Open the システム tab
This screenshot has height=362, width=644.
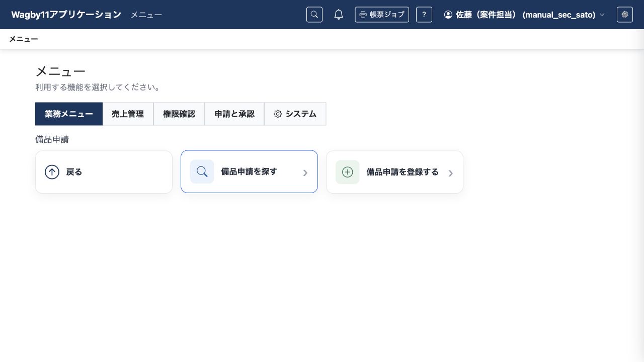[295, 114]
